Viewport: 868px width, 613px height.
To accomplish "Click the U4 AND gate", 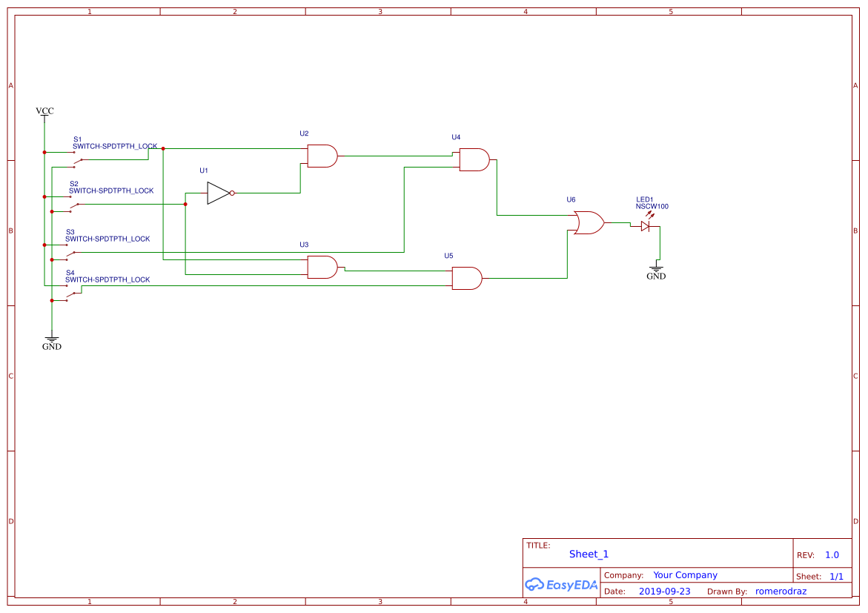I will (x=474, y=159).
